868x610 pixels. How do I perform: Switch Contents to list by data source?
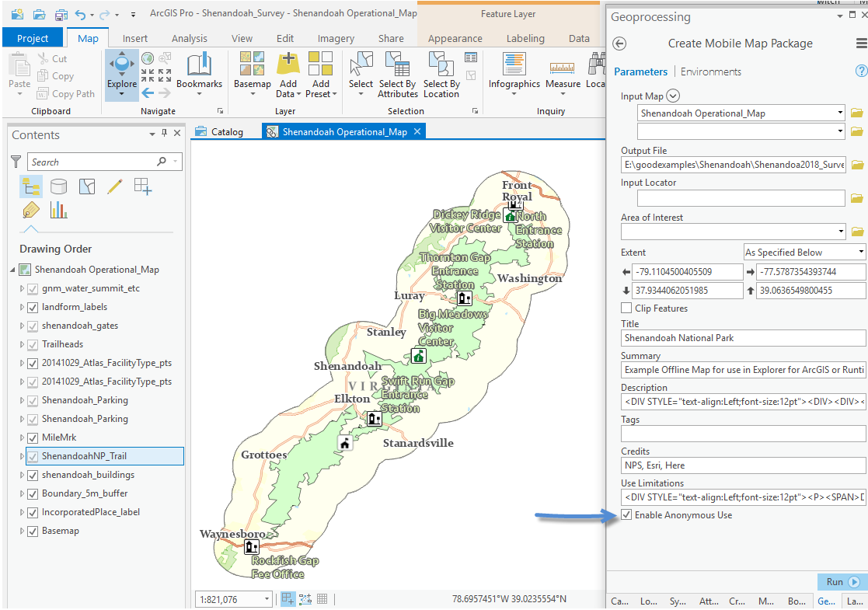(x=59, y=186)
